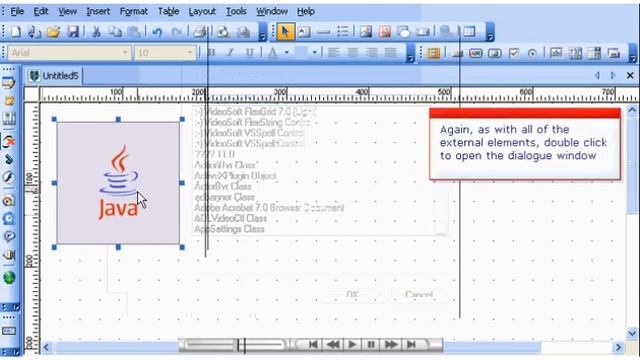Click the highlighted Form area tool icon
Screen dimensions: 640x360
tap(433, 53)
